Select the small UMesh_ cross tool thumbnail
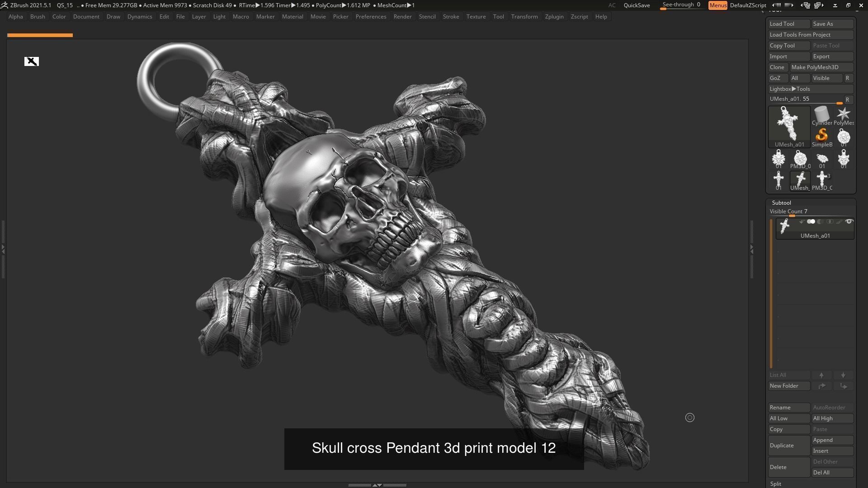The height and width of the screenshot is (488, 868). tap(800, 181)
